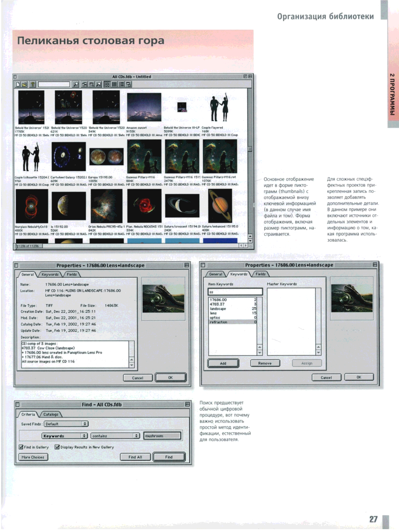Switch to thumbnail grid view icon
The image size is (399, 532).
coord(107,84)
